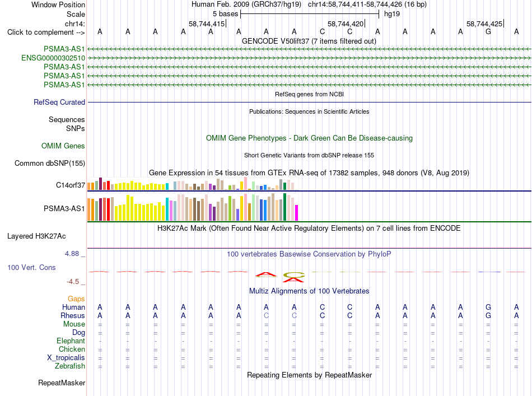532x396 pixels.
Task: Click the large red A PhyloP logo letter
Action: click(x=267, y=274)
